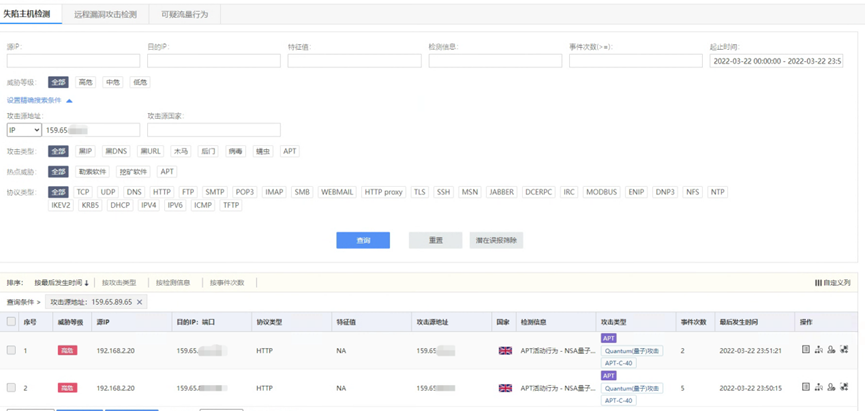Screen dimensions: 865x411
Task: Tick the checkbox for row 1
Action: pyautogui.click(x=12, y=350)
